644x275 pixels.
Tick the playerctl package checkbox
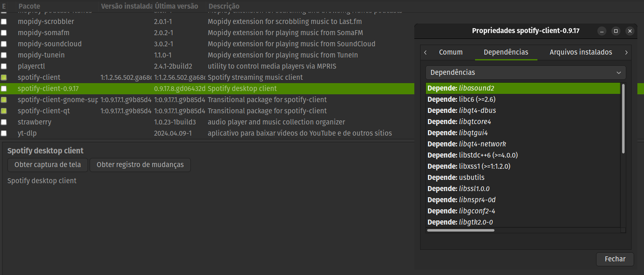(4, 66)
